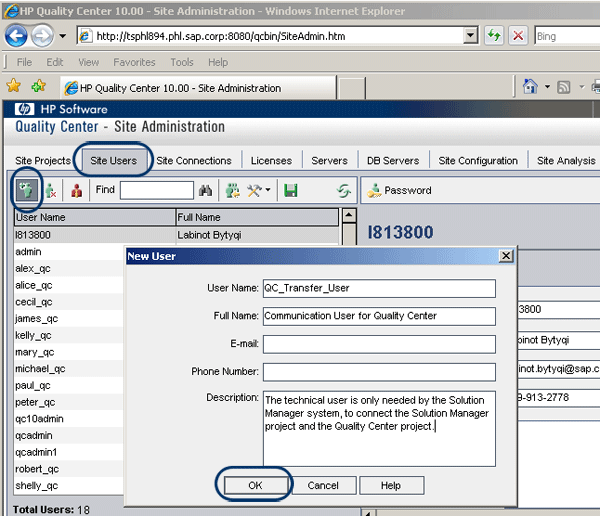This screenshot has height=516, width=600.
Task: Click the browser Home icon
Action: pyautogui.click(x=532, y=88)
